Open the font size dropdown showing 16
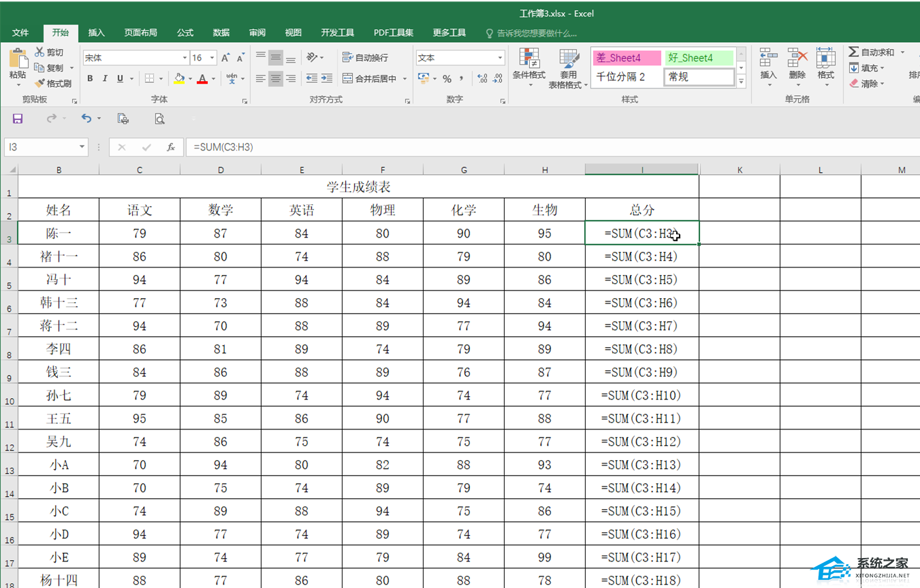The image size is (920, 588). [x=212, y=58]
